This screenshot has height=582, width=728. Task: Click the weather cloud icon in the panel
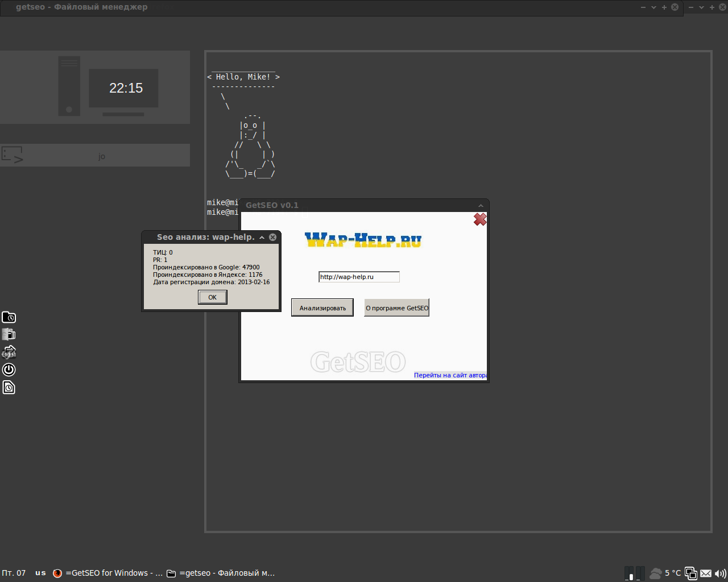pos(656,573)
